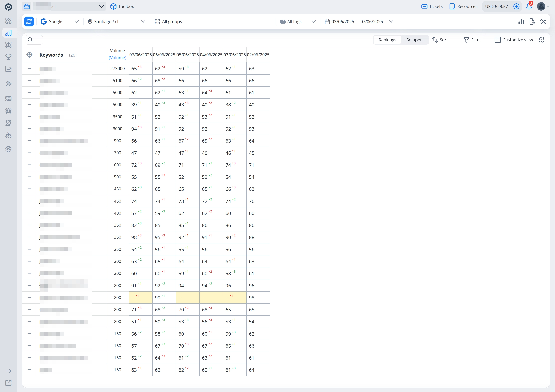555x392 pixels.
Task: Click the blue refresh rankings button
Action: 29,21
